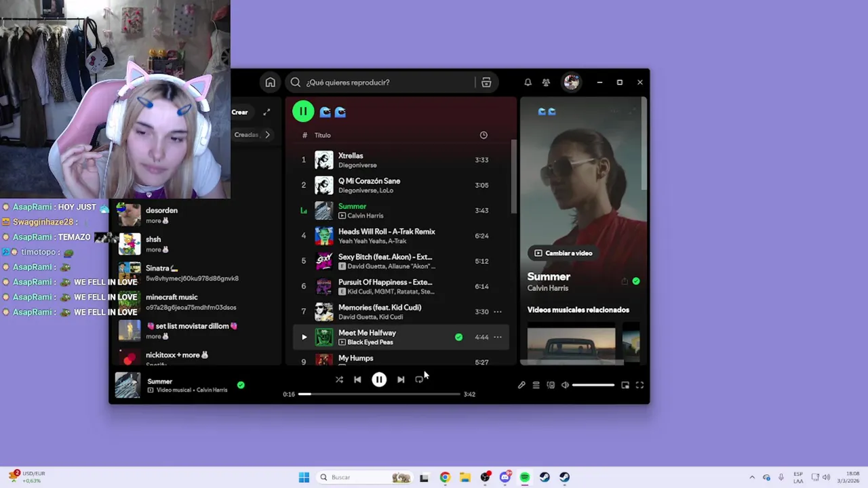Open Friend Activity icon
This screenshot has width=868, height=488.
546,82
